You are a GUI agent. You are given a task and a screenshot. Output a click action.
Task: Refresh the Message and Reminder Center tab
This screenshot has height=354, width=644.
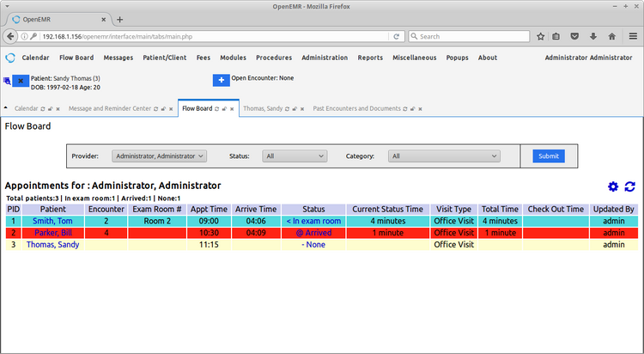[155, 109]
